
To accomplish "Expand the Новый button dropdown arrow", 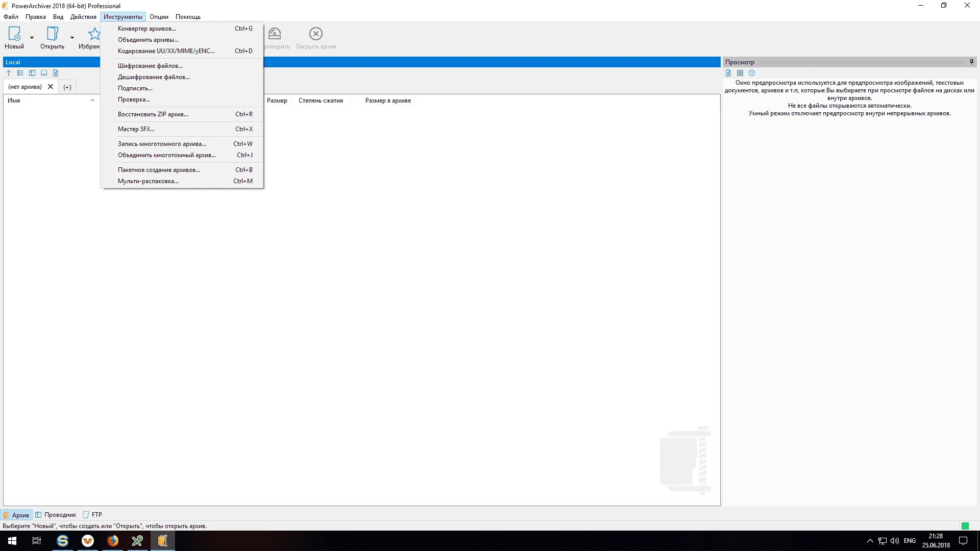I will click(32, 38).
